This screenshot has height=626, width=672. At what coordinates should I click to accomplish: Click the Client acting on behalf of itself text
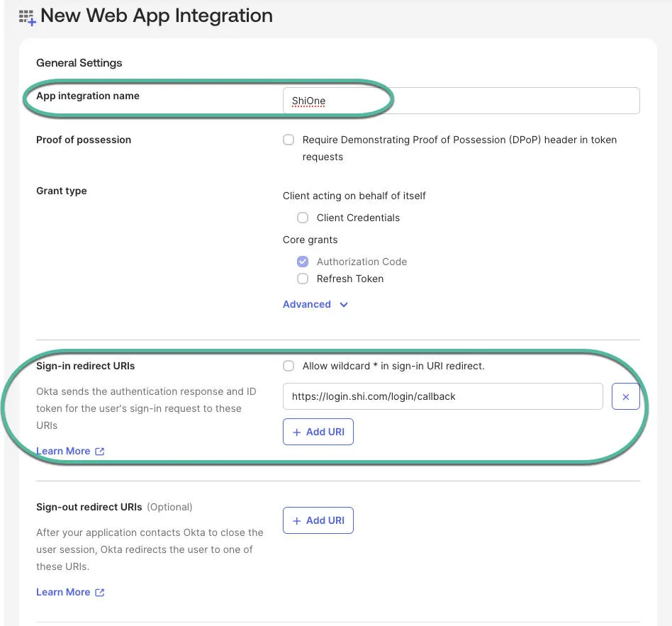coord(354,196)
